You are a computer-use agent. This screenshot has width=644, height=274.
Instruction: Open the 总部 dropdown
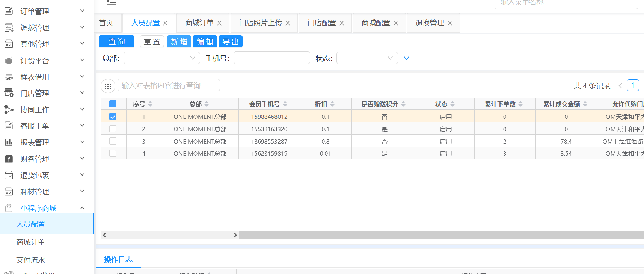pyautogui.click(x=161, y=58)
